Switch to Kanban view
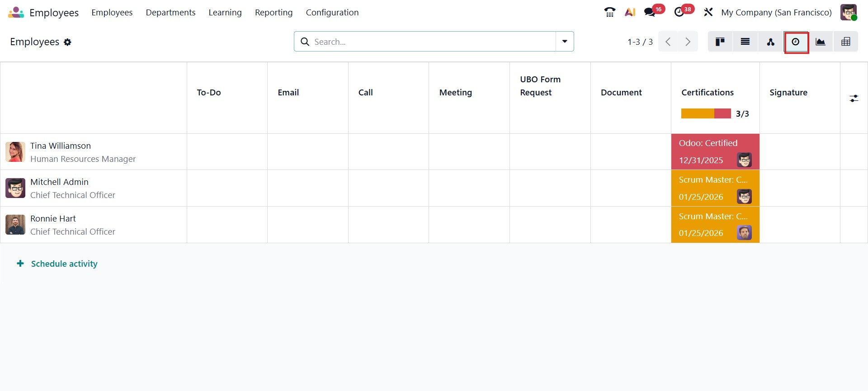 [720, 42]
